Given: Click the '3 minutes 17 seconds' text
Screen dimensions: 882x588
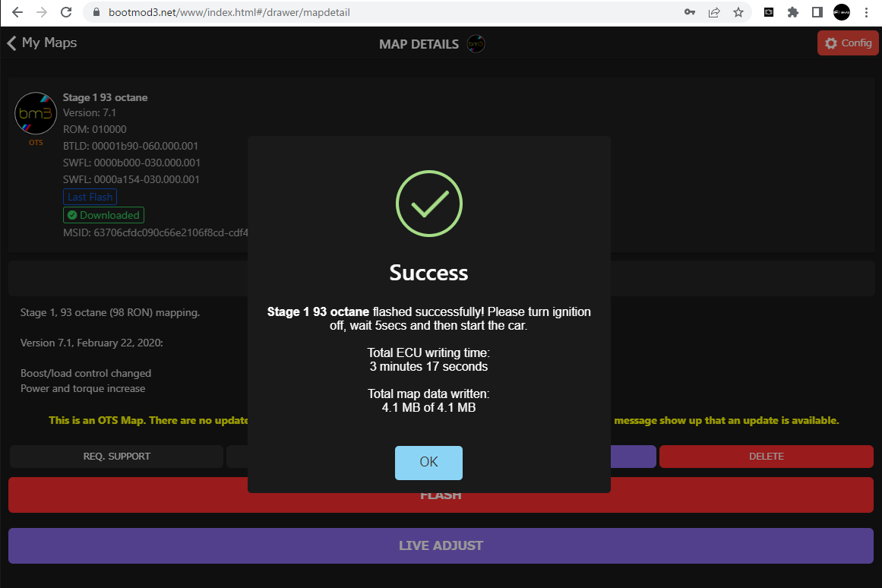Looking at the screenshot, I should point(428,367).
